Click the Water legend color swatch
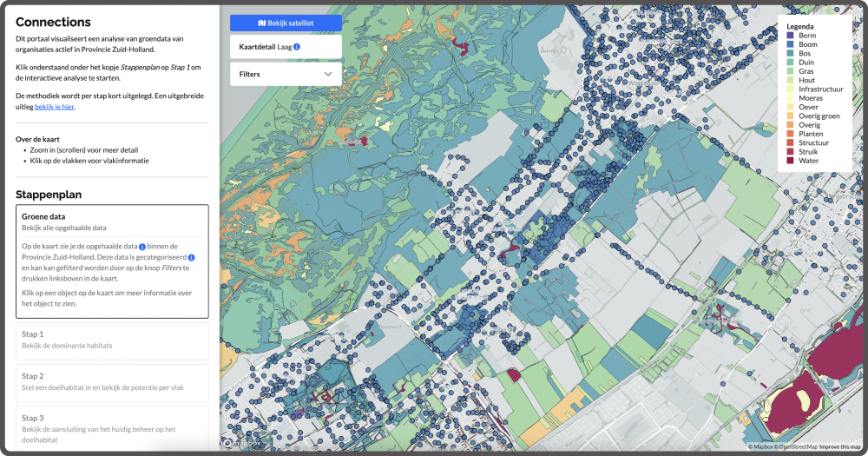 (791, 160)
